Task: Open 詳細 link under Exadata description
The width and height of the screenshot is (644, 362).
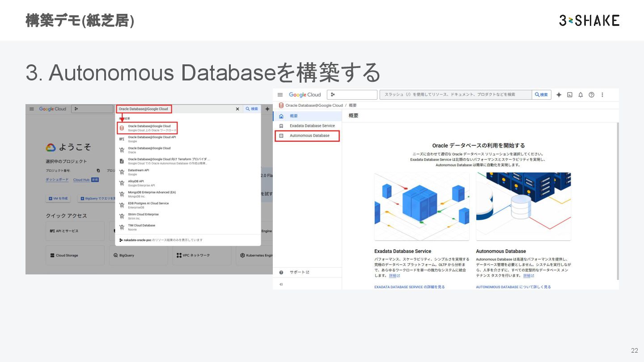Action: point(394,276)
